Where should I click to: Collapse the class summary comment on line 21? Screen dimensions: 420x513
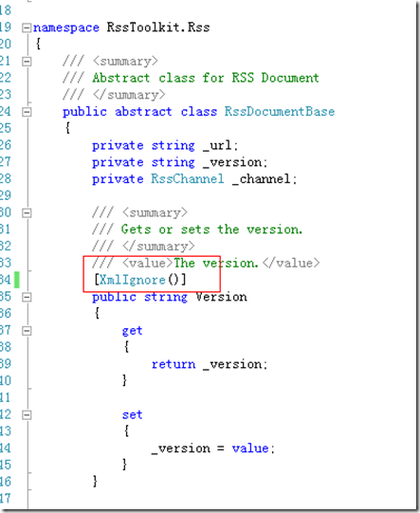[27, 62]
